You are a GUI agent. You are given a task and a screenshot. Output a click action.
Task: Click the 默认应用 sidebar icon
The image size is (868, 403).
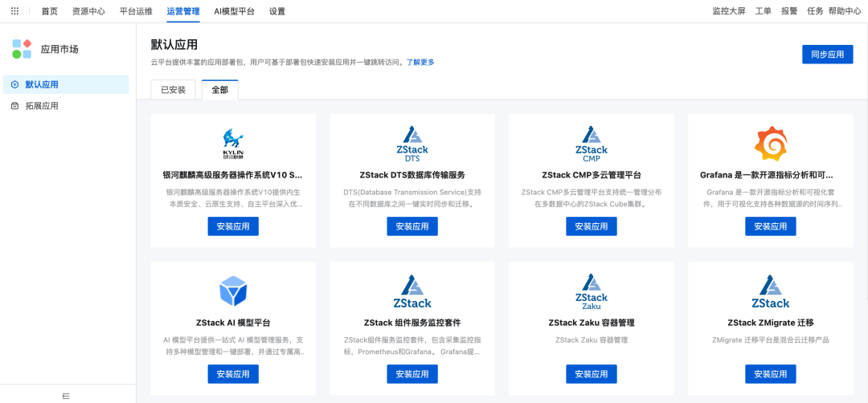pos(15,84)
